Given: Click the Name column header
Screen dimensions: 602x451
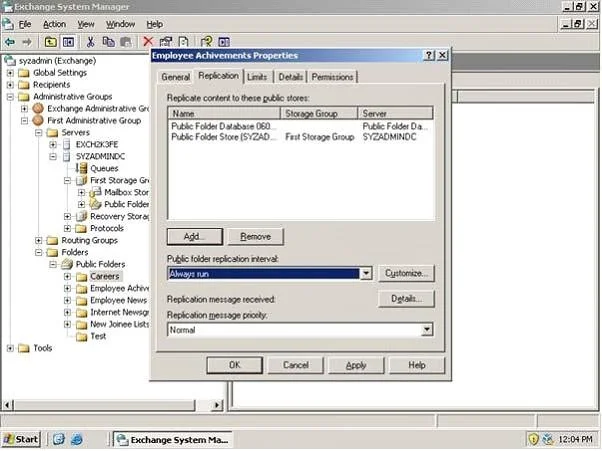Looking at the screenshot, I should tap(224, 114).
